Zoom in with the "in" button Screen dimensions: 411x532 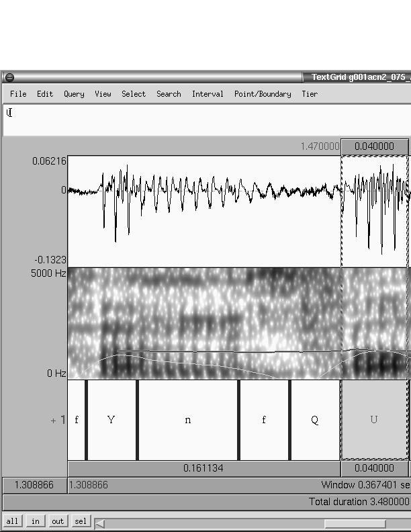(x=35, y=521)
